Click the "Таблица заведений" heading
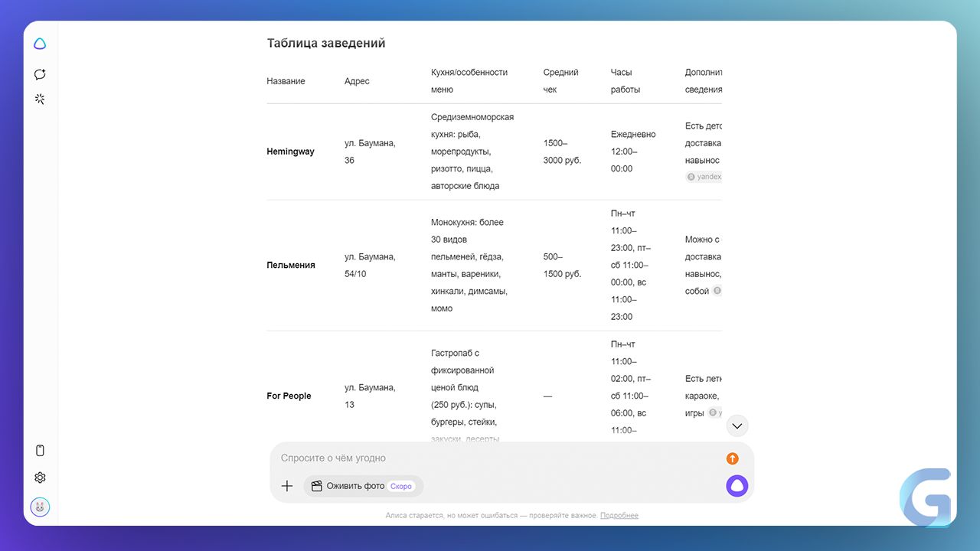This screenshot has width=980, height=551. point(325,44)
